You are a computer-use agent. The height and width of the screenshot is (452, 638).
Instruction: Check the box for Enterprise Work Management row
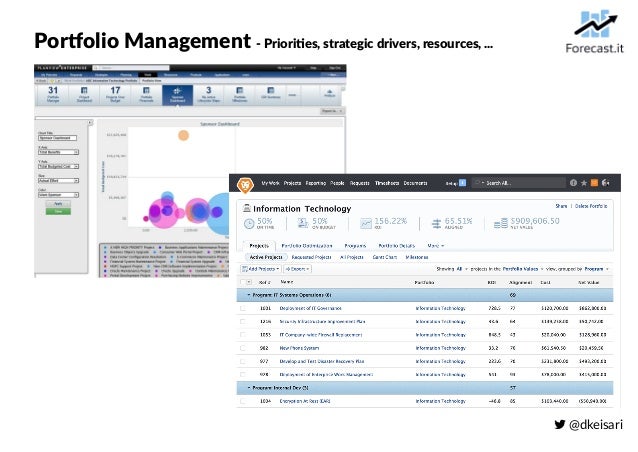click(243, 374)
